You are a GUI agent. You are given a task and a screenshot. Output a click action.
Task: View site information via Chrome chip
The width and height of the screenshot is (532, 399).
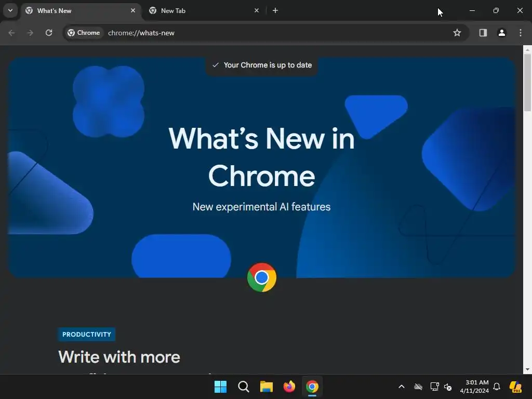pyautogui.click(x=84, y=33)
